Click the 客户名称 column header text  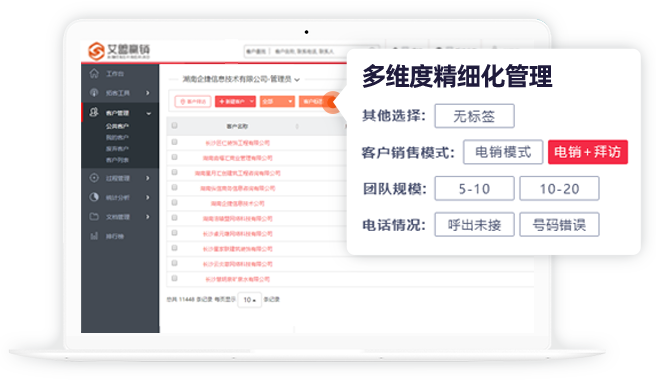click(x=237, y=126)
